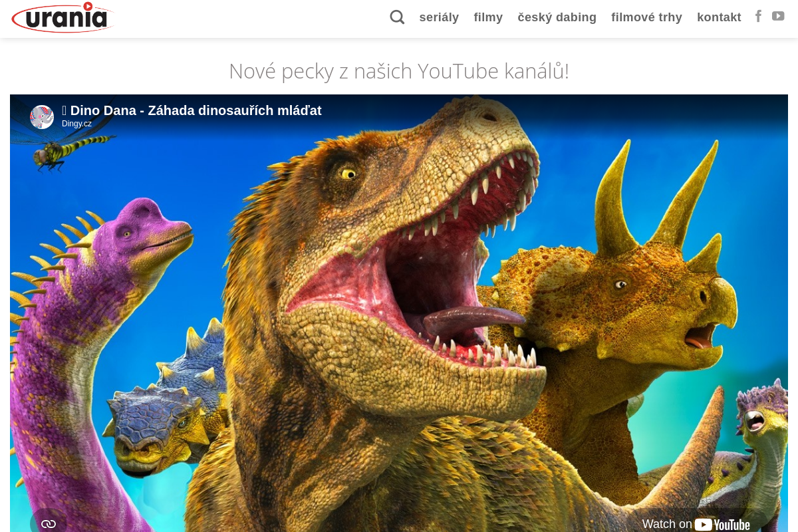Click the YouTube logo on video

[x=722, y=524]
